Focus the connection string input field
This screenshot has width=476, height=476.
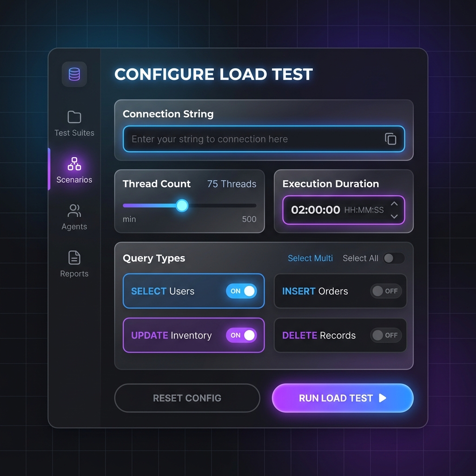click(x=264, y=139)
